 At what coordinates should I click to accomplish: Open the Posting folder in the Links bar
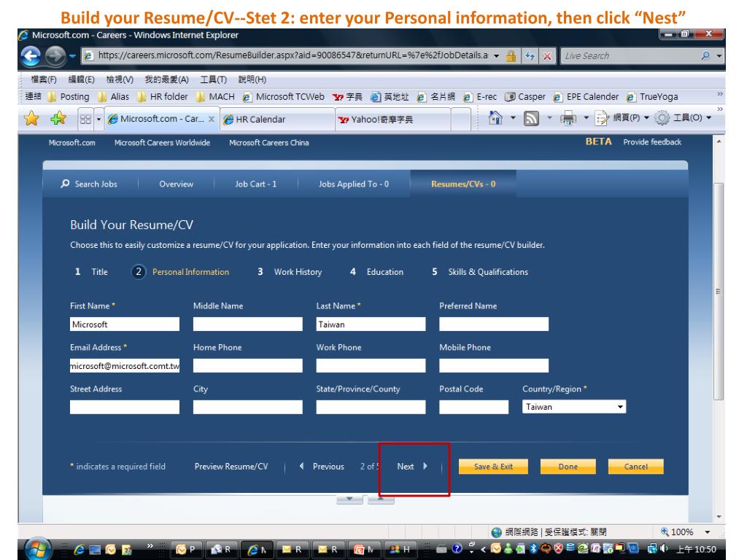click(x=69, y=97)
